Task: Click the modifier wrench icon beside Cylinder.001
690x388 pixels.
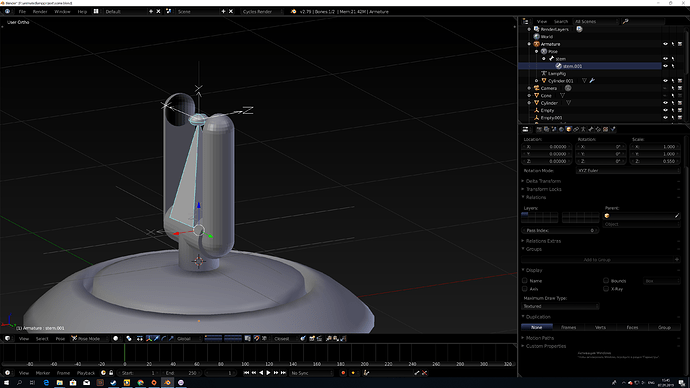Action: pos(592,81)
